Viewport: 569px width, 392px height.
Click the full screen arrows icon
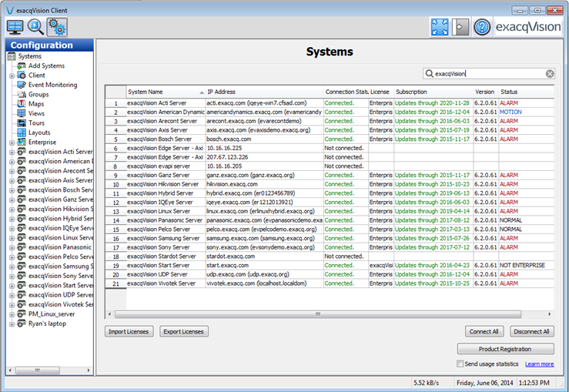click(x=439, y=27)
